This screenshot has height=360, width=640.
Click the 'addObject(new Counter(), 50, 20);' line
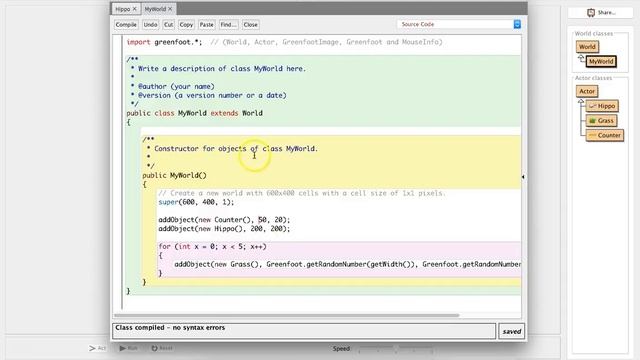click(x=224, y=220)
